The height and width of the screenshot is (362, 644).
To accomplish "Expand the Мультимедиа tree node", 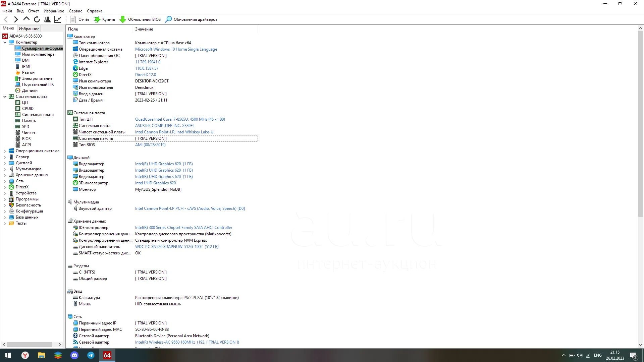I will click(x=5, y=169).
